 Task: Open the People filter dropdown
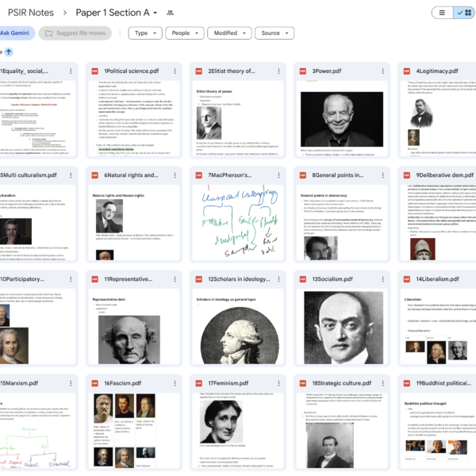point(185,33)
